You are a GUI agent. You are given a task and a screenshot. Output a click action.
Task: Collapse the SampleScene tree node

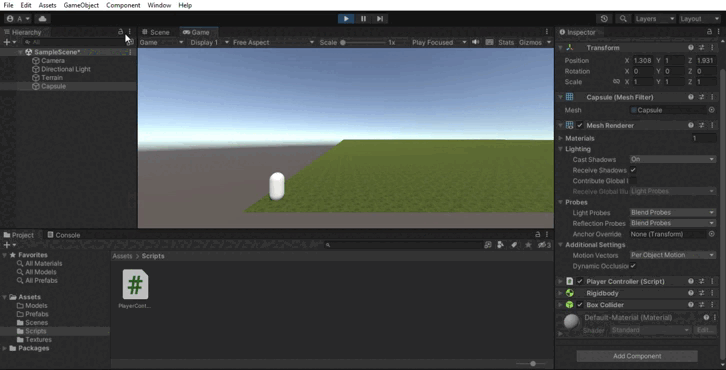20,52
